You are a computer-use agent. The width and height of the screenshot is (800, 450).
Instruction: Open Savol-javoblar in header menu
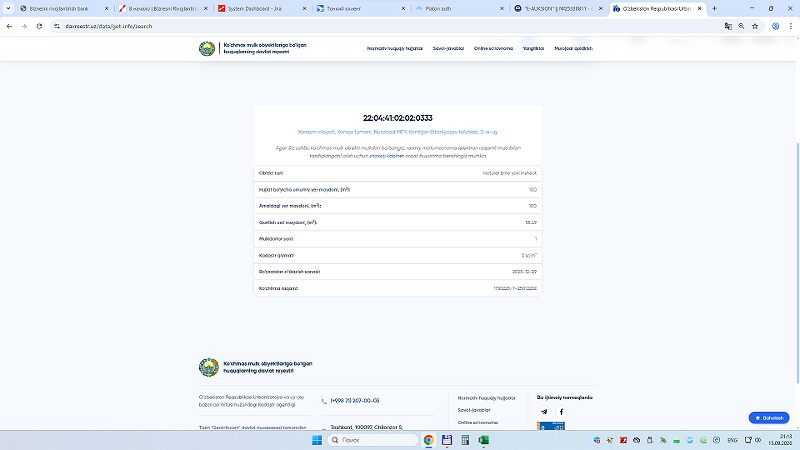point(448,48)
